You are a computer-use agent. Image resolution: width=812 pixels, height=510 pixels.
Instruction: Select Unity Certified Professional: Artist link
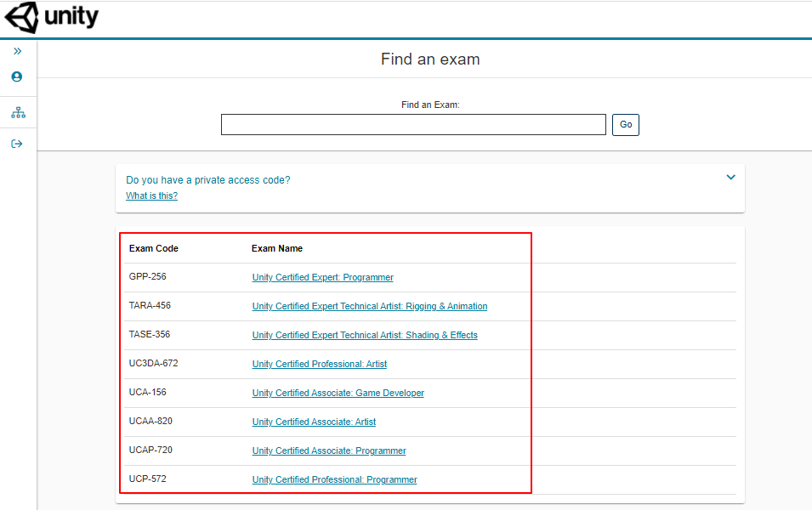pyautogui.click(x=319, y=364)
